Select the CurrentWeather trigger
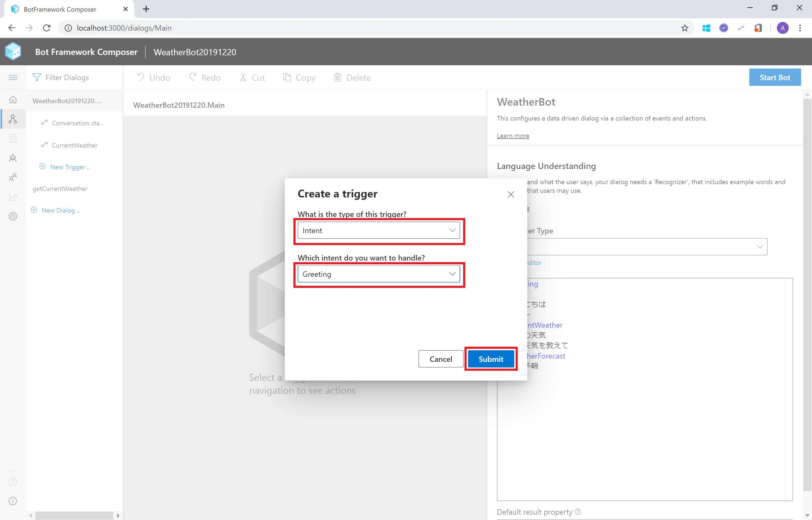The image size is (812, 520). pyautogui.click(x=74, y=145)
